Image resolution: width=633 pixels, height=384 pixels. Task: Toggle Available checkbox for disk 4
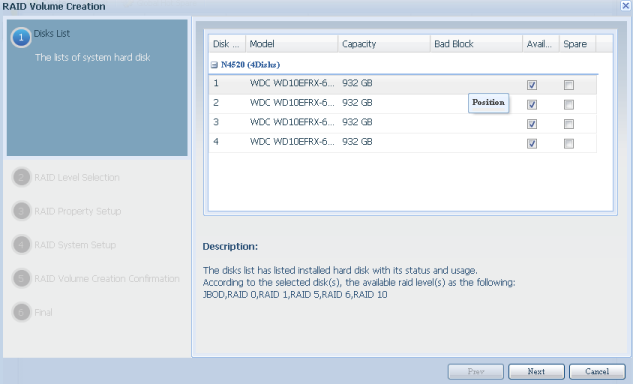coord(532,143)
